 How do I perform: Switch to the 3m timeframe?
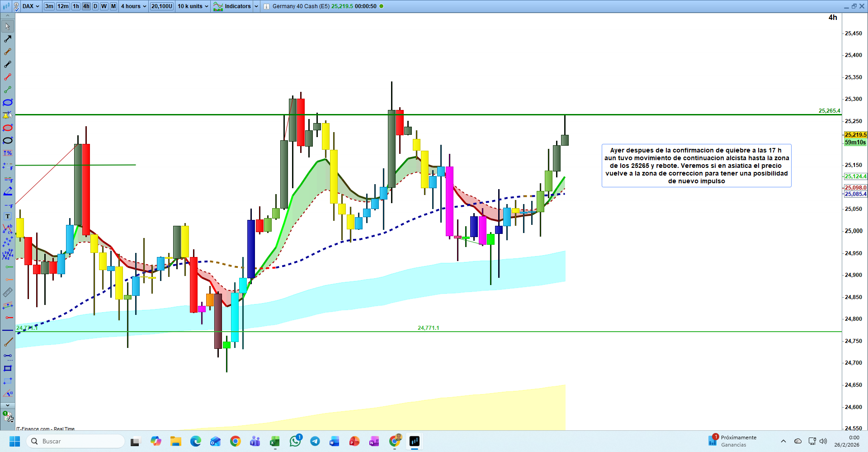click(x=49, y=6)
